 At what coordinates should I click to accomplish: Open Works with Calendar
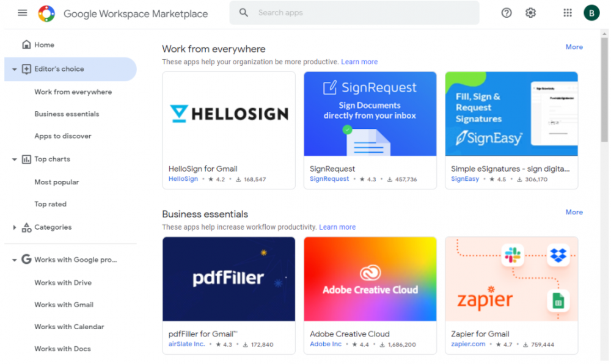pyautogui.click(x=70, y=327)
